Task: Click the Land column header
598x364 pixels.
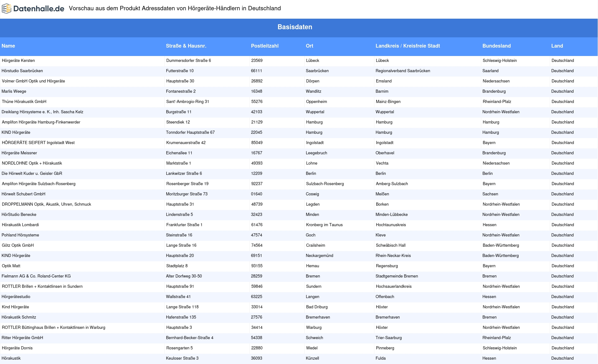Action: (557, 46)
